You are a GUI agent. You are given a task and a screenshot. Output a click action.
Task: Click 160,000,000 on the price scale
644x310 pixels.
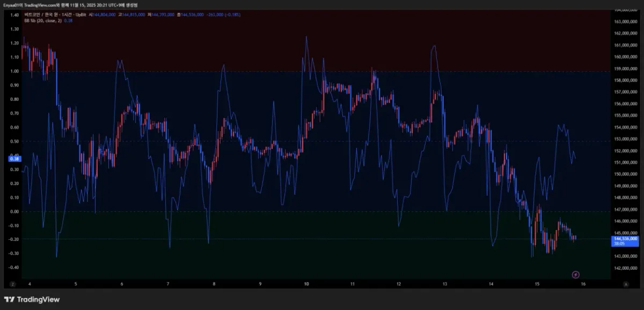(625, 56)
